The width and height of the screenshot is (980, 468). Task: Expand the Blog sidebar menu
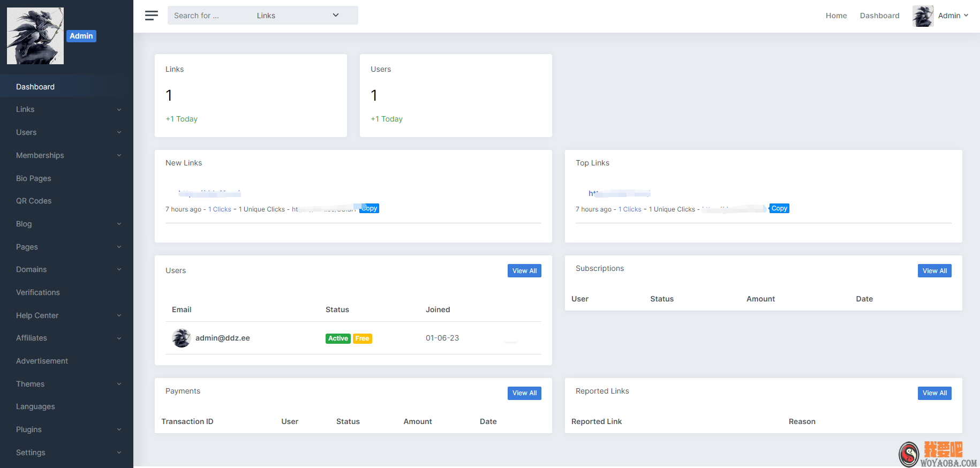pyautogui.click(x=66, y=224)
